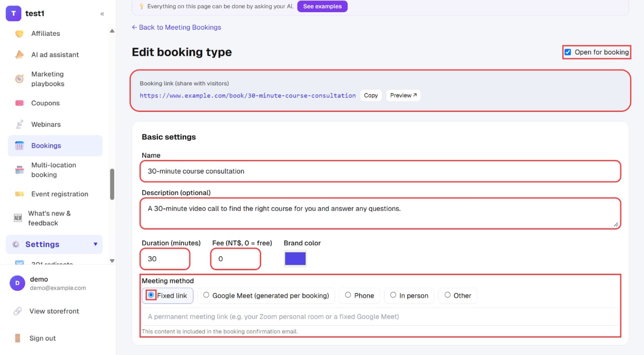Click the Fee amount field
Viewport: 644px width, 355px height.
tap(236, 259)
